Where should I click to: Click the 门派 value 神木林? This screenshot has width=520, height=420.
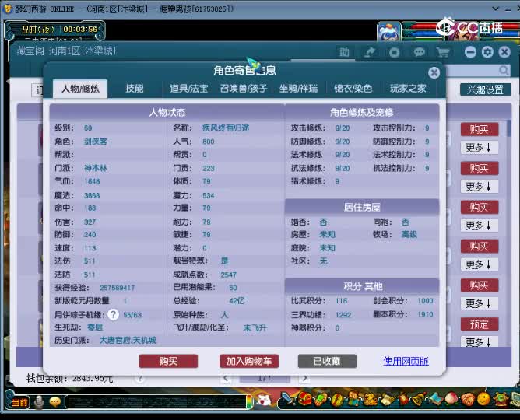96,168
